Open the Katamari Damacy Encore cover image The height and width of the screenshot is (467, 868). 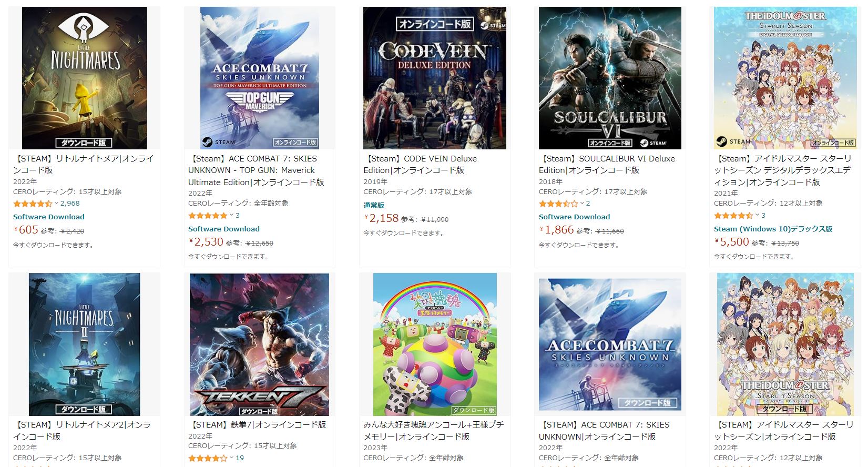tap(435, 344)
